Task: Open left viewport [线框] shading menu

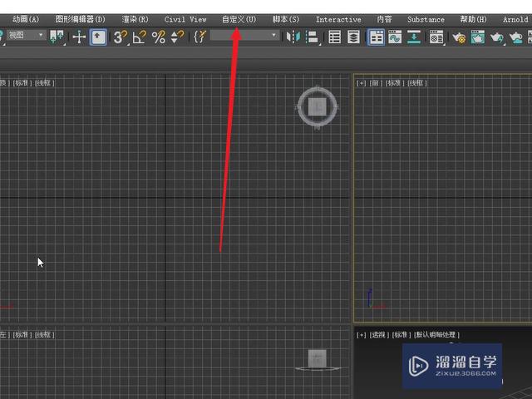Action: [44, 335]
